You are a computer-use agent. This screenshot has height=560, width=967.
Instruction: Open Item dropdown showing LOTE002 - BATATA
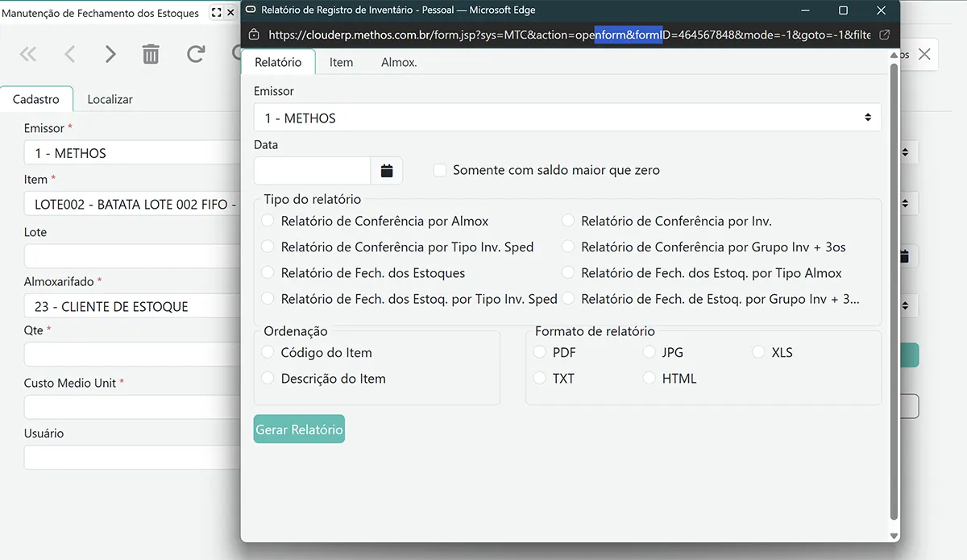(x=132, y=204)
